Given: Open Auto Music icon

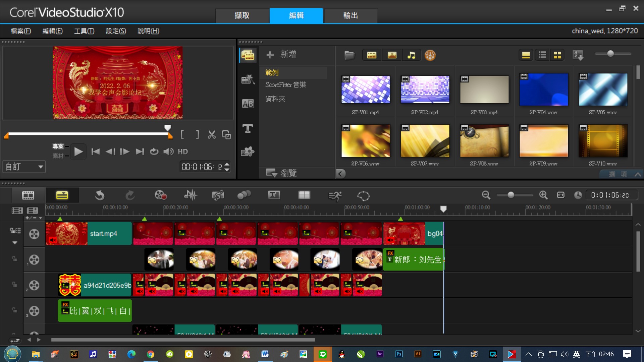Looking at the screenshot, I should click(x=218, y=195).
